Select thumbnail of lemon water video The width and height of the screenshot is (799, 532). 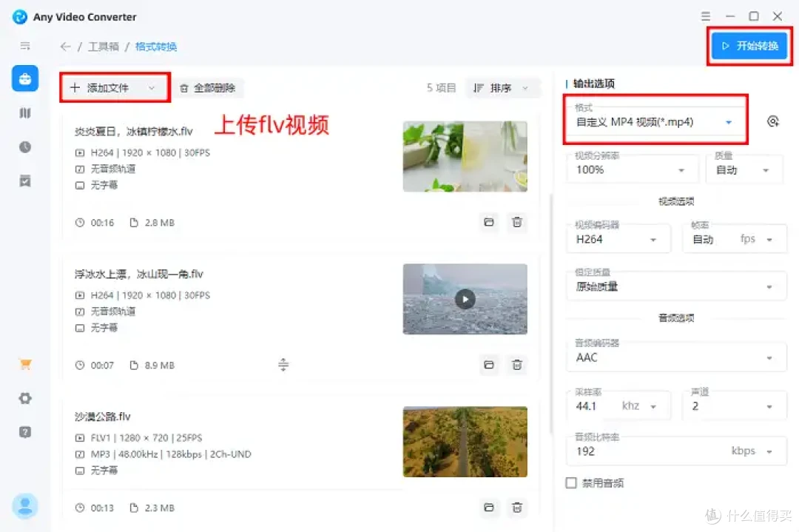(465, 156)
